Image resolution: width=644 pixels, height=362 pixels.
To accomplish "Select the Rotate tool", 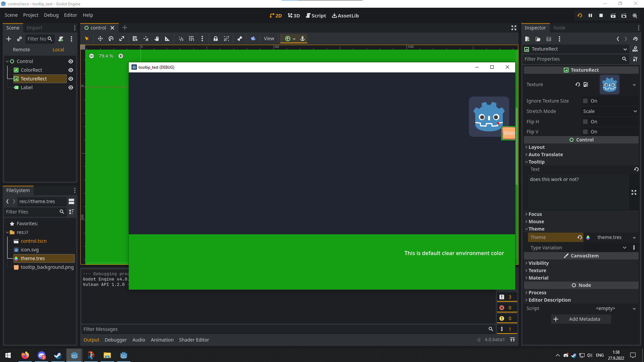I will 111,39.
